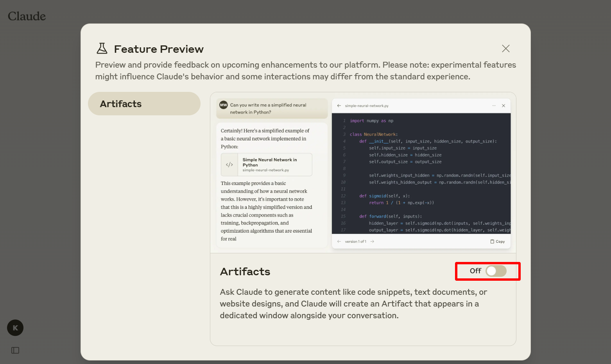611x364 pixels.
Task: Click the simple-neural-network.py filename header
Action: point(367,106)
